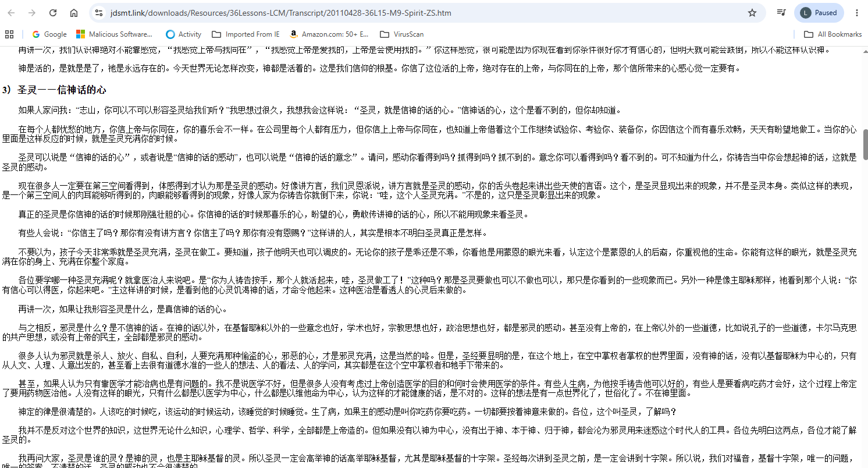Click the vertical page scrollbar thumb
The height and width of the screenshot is (468, 868).
point(865,140)
